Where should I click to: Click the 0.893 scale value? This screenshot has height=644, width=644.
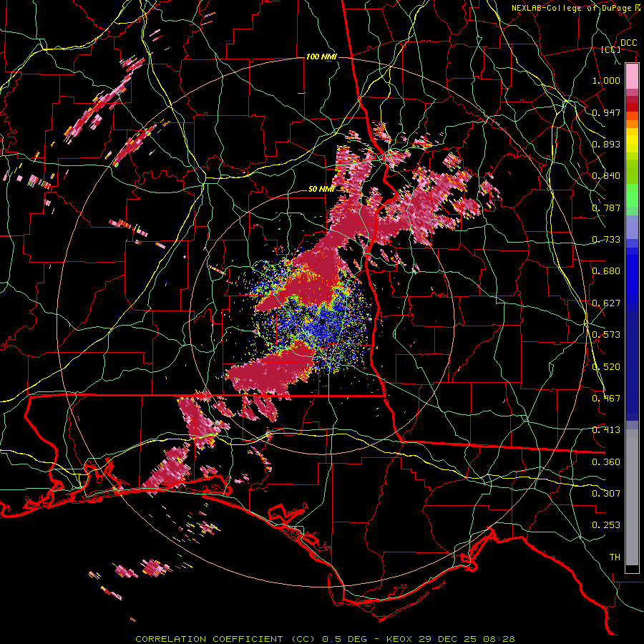pos(606,144)
